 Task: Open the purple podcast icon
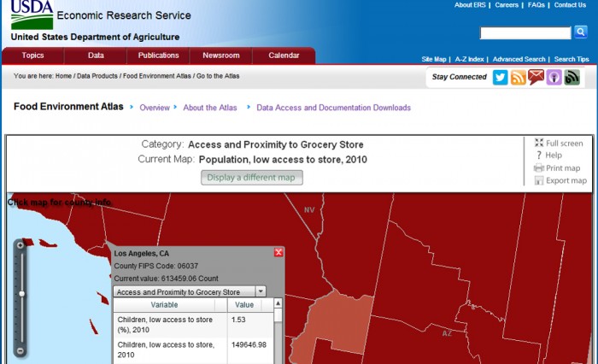click(554, 78)
